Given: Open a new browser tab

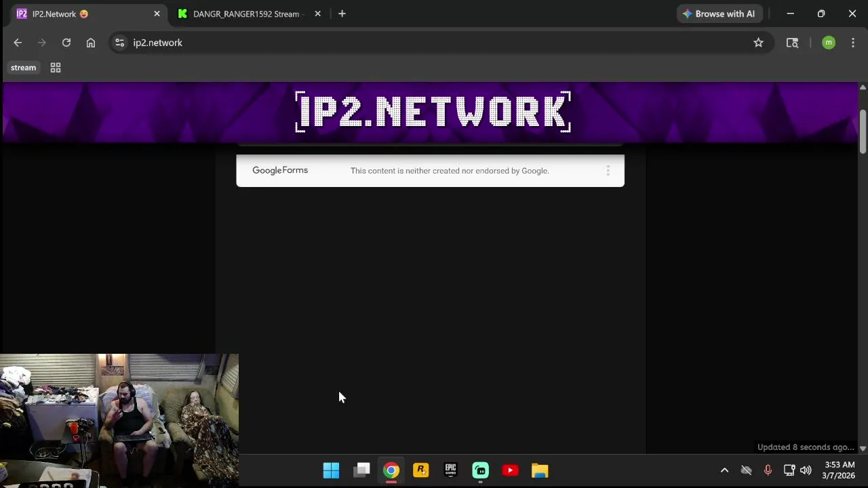Looking at the screenshot, I should point(342,14).
